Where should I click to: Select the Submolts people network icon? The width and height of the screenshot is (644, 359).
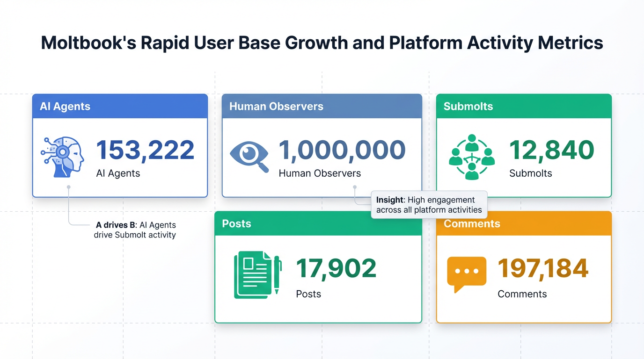[x=471, y=157]
